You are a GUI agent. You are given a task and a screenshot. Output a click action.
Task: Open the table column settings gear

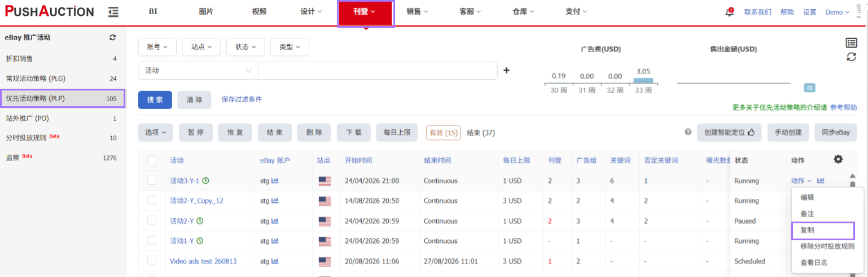point(838,159)
